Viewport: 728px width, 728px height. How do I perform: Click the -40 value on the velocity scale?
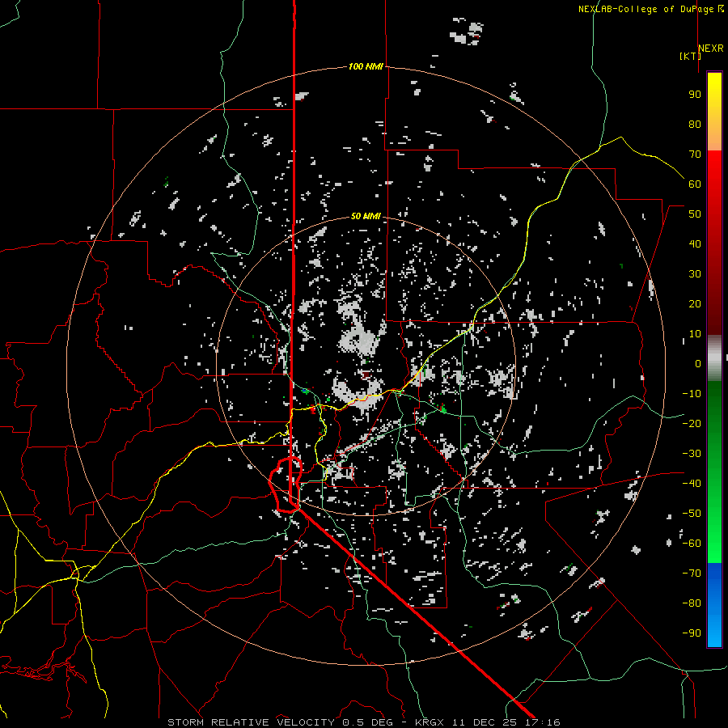pos(692,484)
